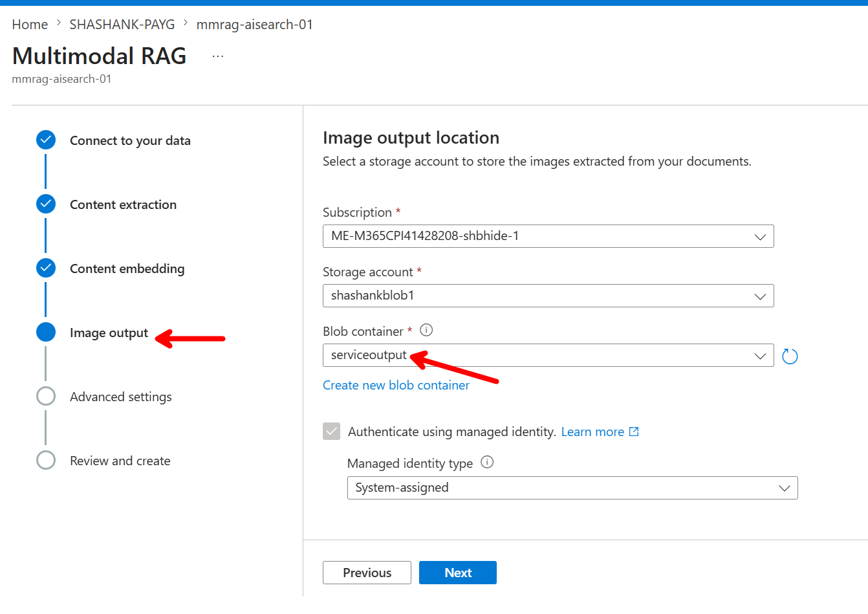Open Blob container info tooltip icon
Screen dimensions: 868x614
pyautogui.click(x=426, y=330)
